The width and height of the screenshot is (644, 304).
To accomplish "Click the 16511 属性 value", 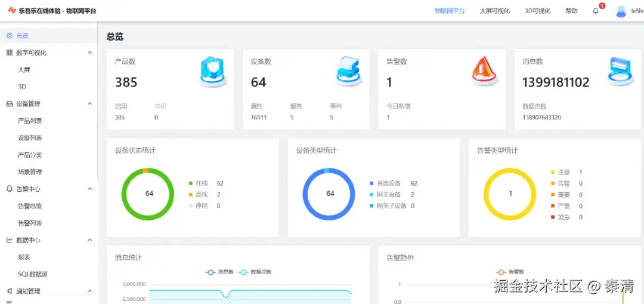I will (259, 117).
